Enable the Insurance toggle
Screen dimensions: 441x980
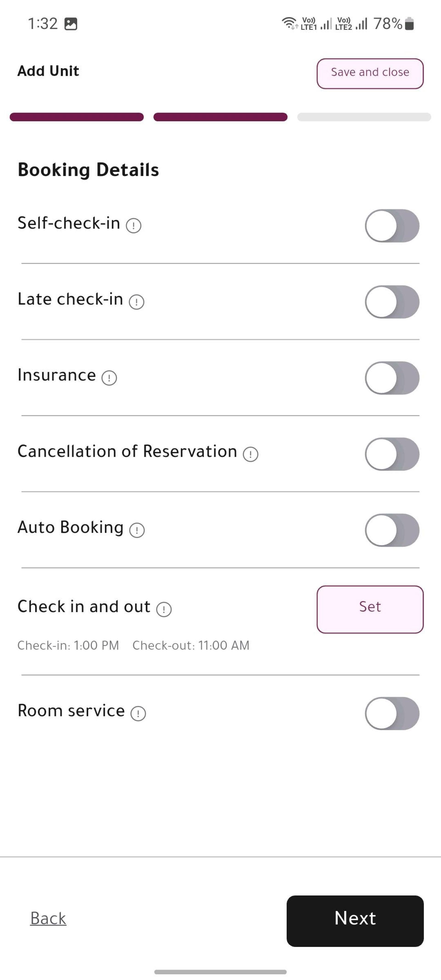(x=392, y=378)
